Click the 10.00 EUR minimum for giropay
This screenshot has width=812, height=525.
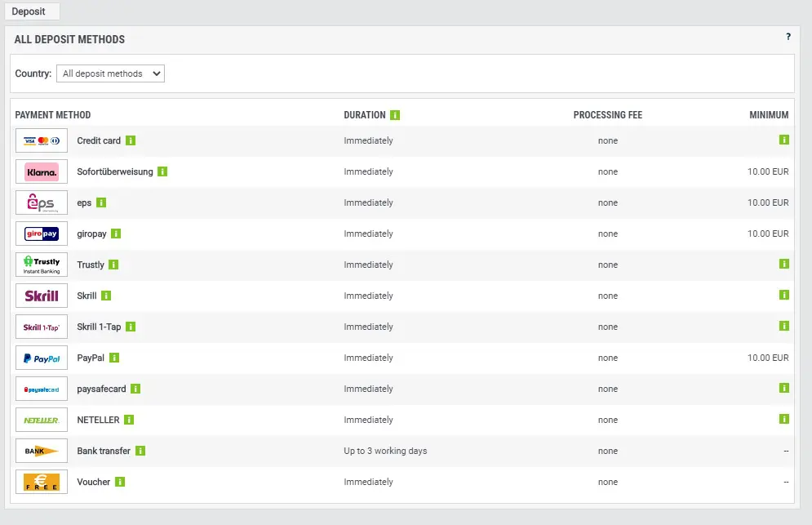tap(768, 234)
